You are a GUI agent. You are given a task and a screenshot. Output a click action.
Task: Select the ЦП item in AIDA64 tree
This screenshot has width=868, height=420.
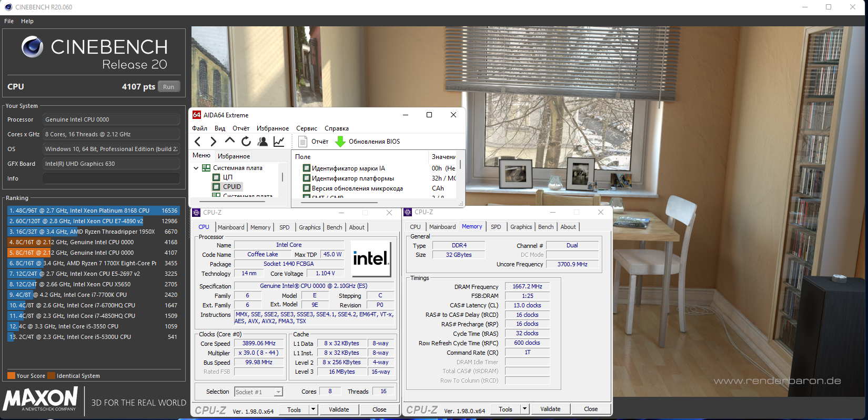tap(227, 177)
